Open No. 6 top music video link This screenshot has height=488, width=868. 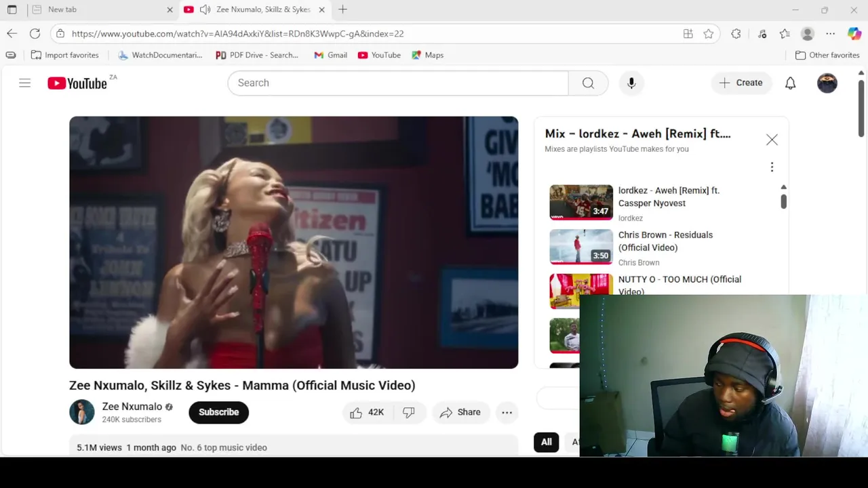tap(224, 447)
